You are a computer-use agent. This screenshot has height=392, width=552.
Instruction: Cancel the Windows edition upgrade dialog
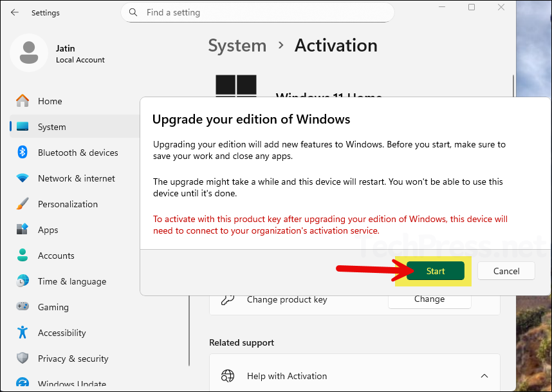click(506, 271)
